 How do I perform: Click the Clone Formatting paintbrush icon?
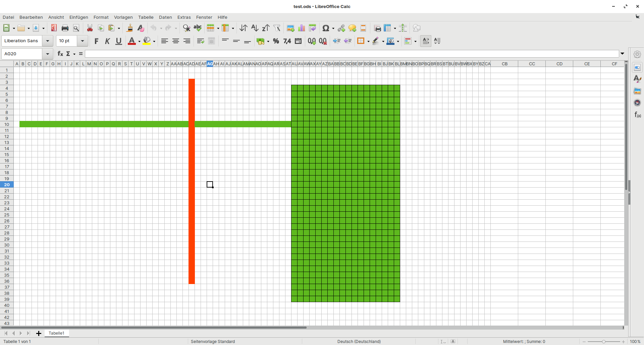(x=130, y=28)
